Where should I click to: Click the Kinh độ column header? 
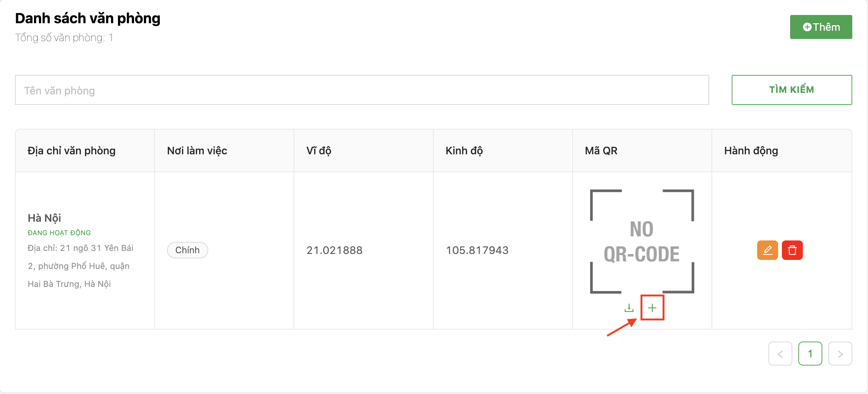[x=464, y=151]
